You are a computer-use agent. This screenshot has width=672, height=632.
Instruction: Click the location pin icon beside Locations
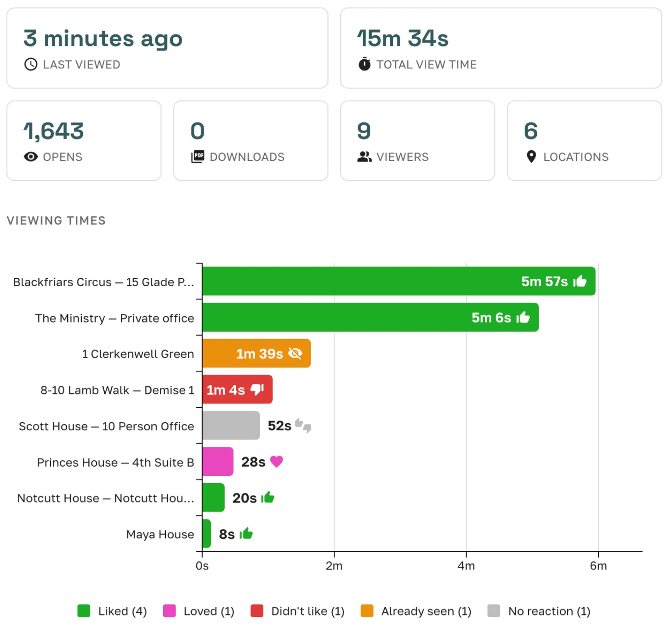(x=531, y=157)
